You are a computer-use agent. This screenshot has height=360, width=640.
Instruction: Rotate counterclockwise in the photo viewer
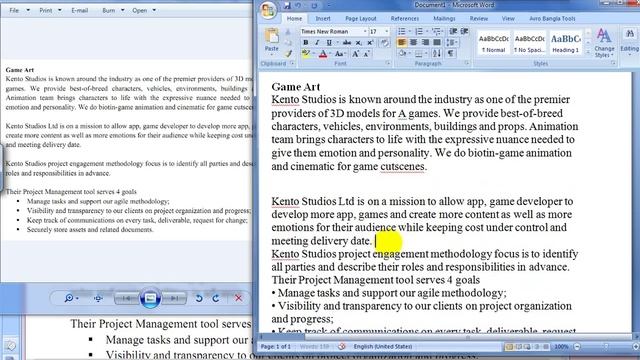199,298
